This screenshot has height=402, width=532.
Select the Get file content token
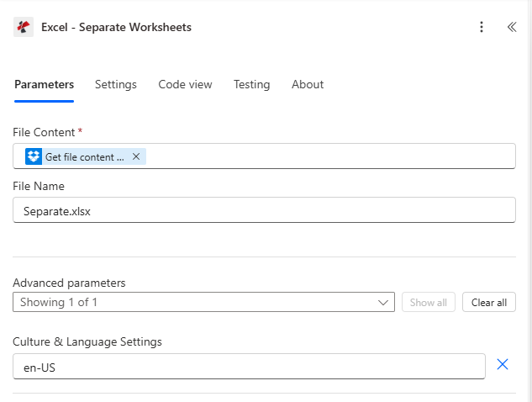pyautogui.click(x=85, y=157)
